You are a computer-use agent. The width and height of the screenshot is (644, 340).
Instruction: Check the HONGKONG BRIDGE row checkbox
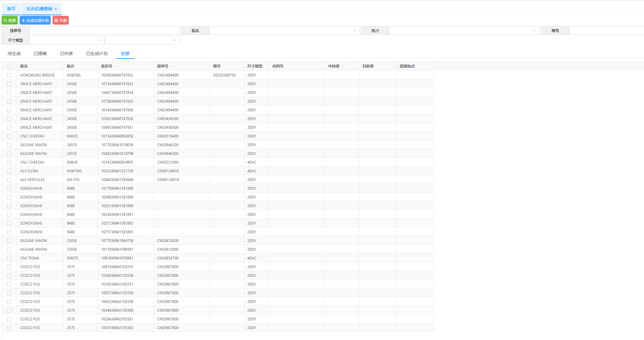[x=9, y=75]
